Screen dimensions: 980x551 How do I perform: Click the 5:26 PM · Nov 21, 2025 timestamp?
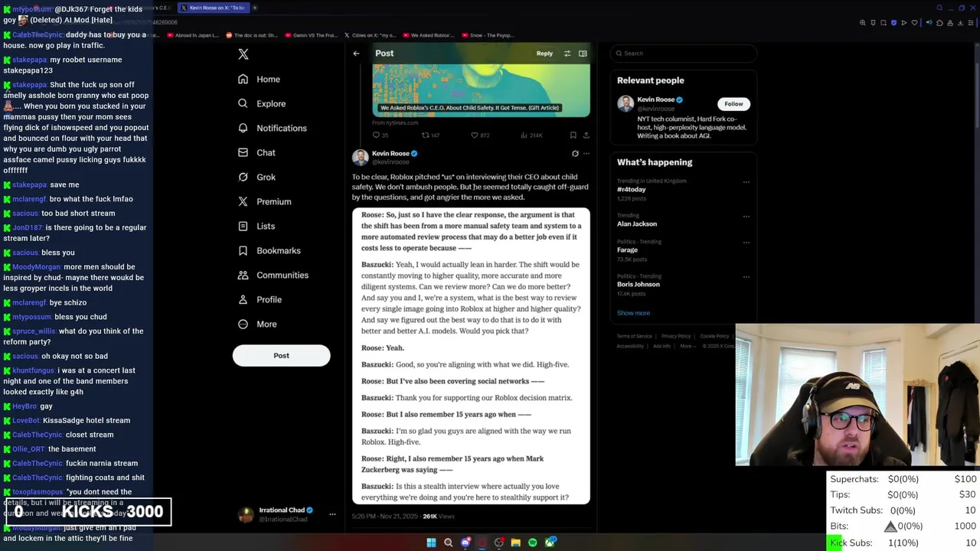[385, 516]
